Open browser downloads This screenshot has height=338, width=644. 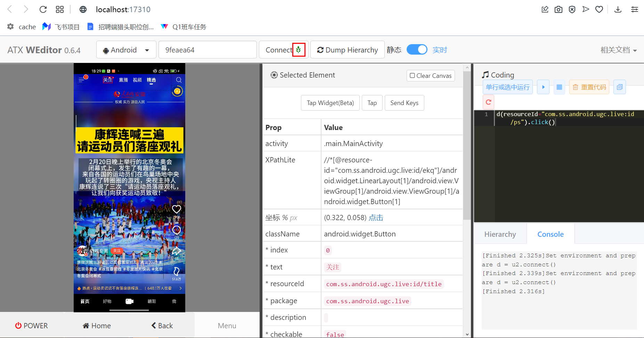click(x=618, y=9)
